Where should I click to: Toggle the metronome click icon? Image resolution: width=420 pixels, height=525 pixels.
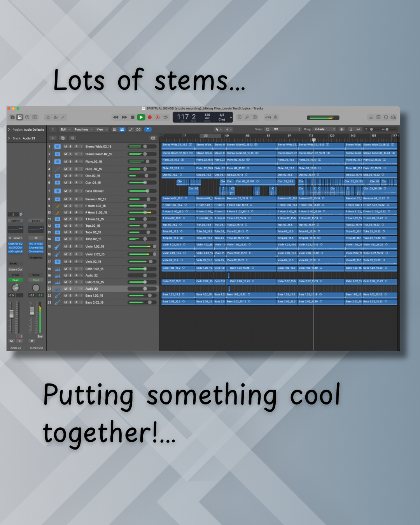276,117
